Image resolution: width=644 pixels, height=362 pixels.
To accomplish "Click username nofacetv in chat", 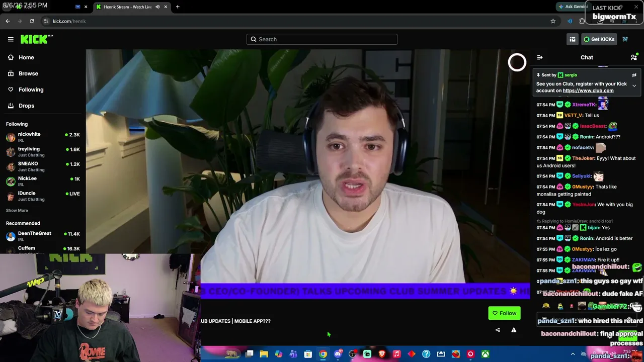I will pos(583,147).
